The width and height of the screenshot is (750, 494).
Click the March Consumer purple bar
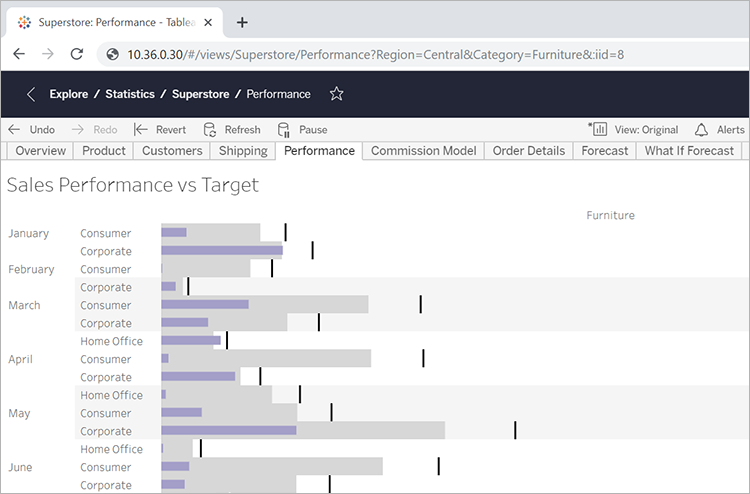point(205,304)
